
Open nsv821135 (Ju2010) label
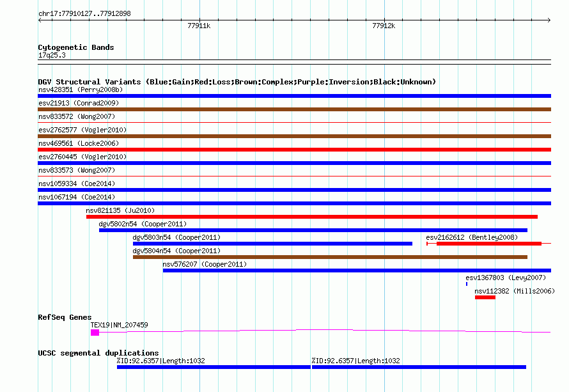point(120,210)
